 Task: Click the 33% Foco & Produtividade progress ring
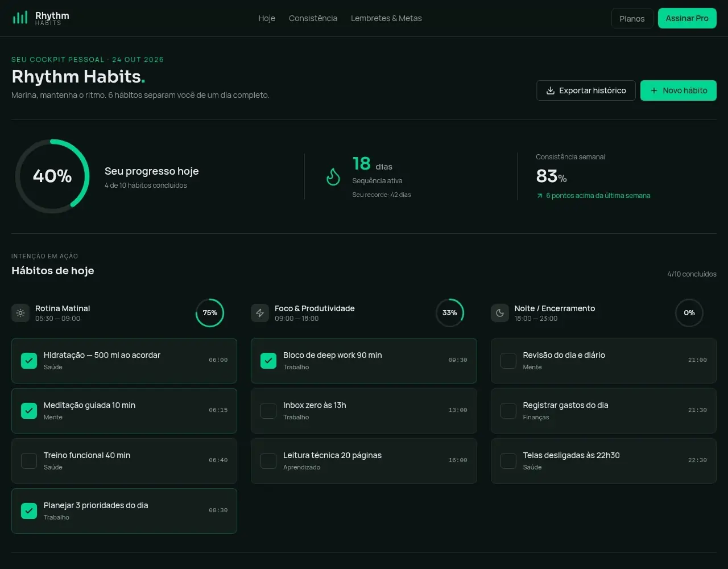pos(450,313)
